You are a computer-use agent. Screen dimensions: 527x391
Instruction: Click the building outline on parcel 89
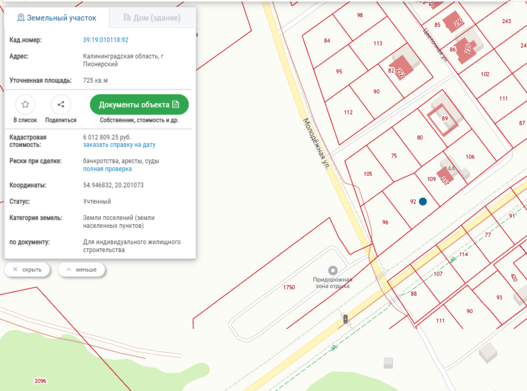point(443,120)
